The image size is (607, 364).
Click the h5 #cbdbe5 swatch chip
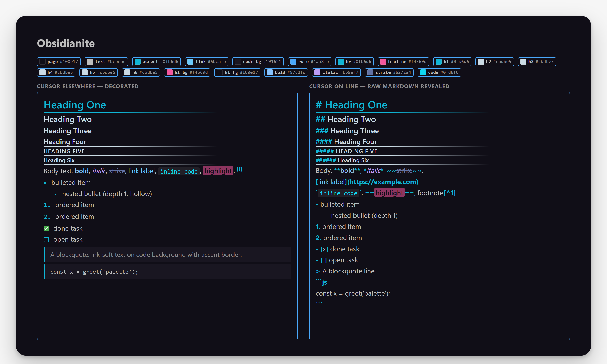(x=98, y=72)
